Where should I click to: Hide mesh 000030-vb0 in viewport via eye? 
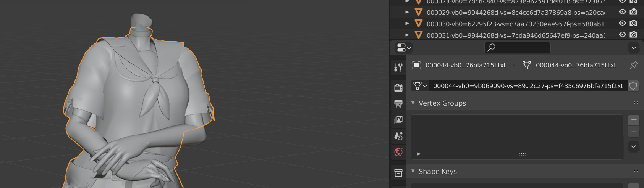622,23
